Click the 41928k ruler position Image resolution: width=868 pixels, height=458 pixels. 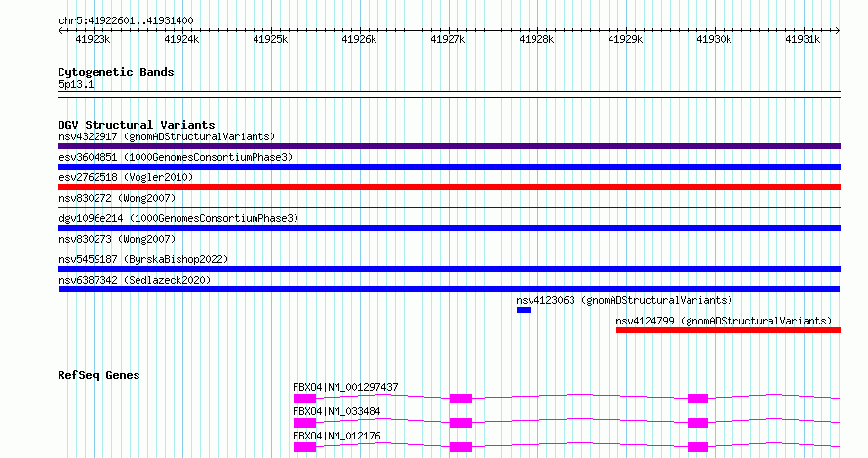536,39
